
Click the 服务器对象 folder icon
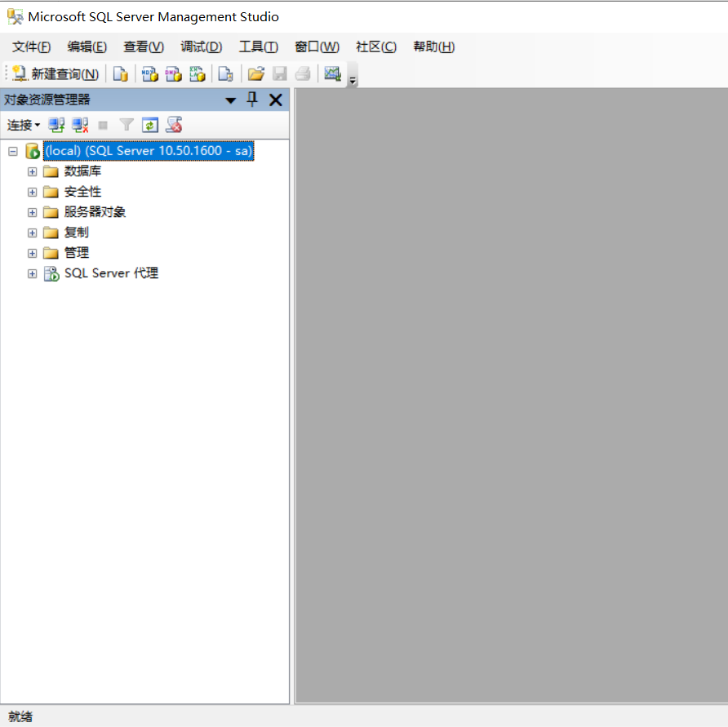pyautogui.click(x=51, y=213)
